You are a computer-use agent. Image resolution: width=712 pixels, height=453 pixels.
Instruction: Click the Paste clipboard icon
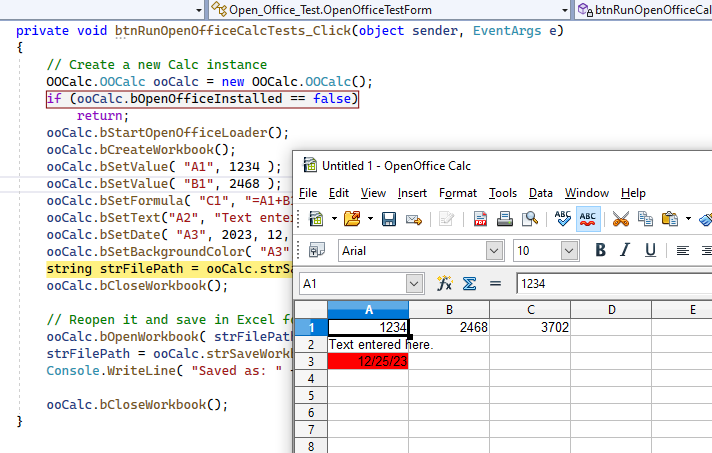[x=670, y=219]
